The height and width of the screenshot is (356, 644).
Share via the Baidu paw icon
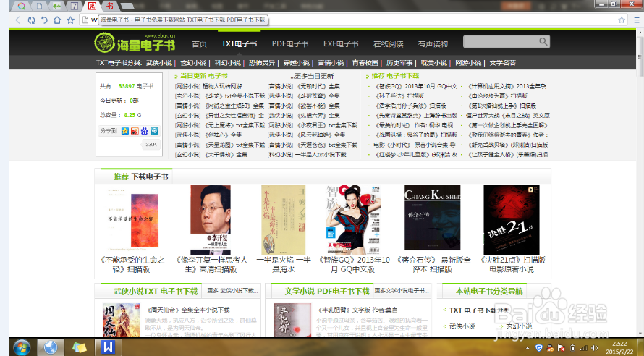point(145,131)
